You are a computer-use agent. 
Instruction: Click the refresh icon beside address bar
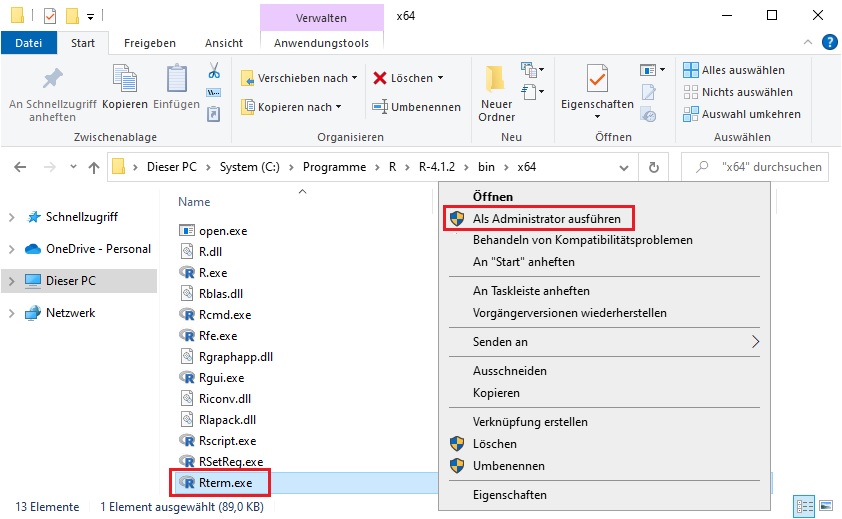654,167
